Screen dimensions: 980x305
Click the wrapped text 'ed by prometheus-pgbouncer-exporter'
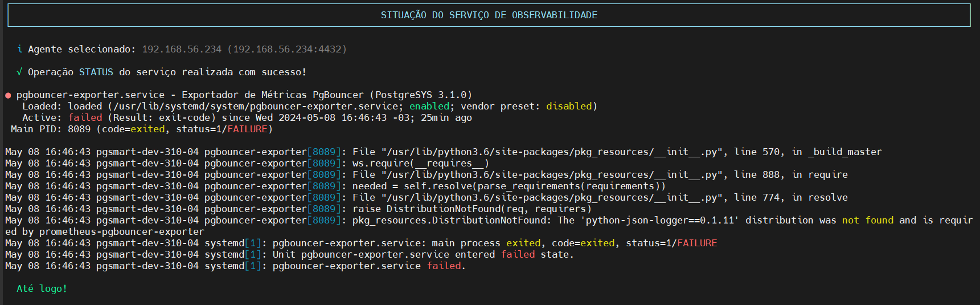105,231
